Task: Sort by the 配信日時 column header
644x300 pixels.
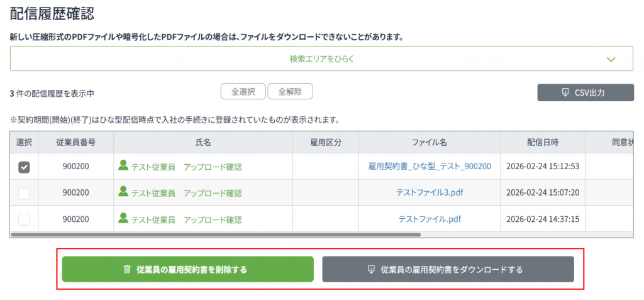Action: [x=543, y=143]
